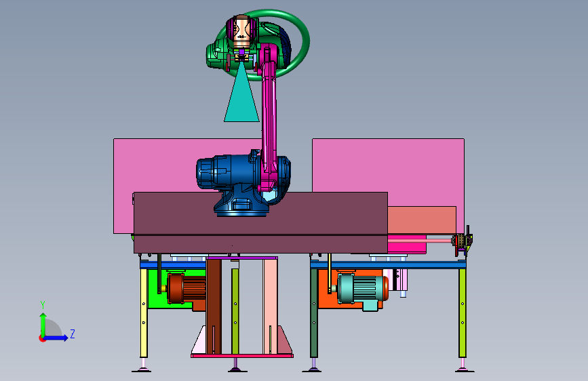Screen dimensions: 588x381
Task: Select the sprocket assembly at the right end
Action: tap(462, 241)
